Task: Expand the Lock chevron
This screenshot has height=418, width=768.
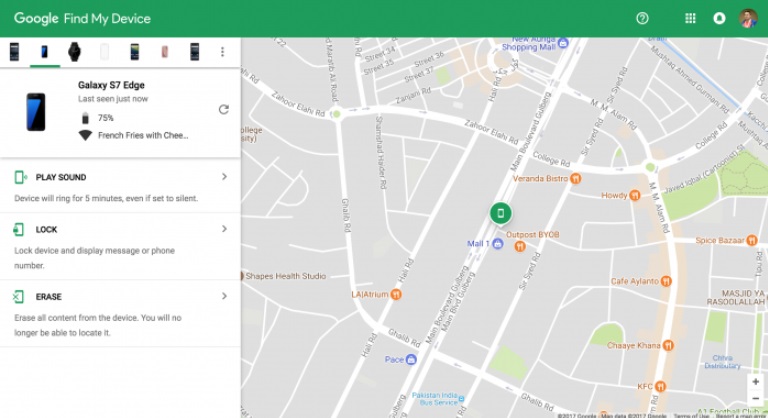Action: tap(224, 229)
